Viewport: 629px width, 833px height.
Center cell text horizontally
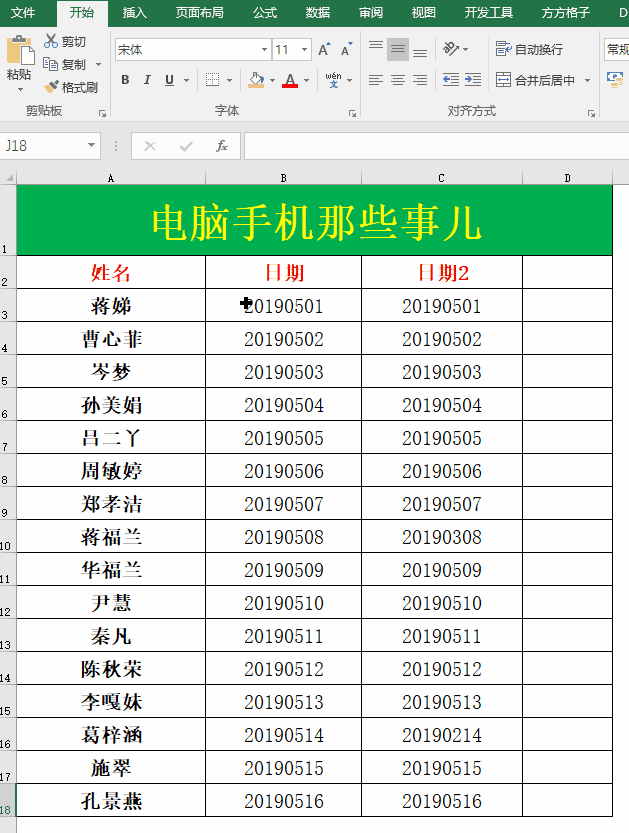(x=398, y=80)
